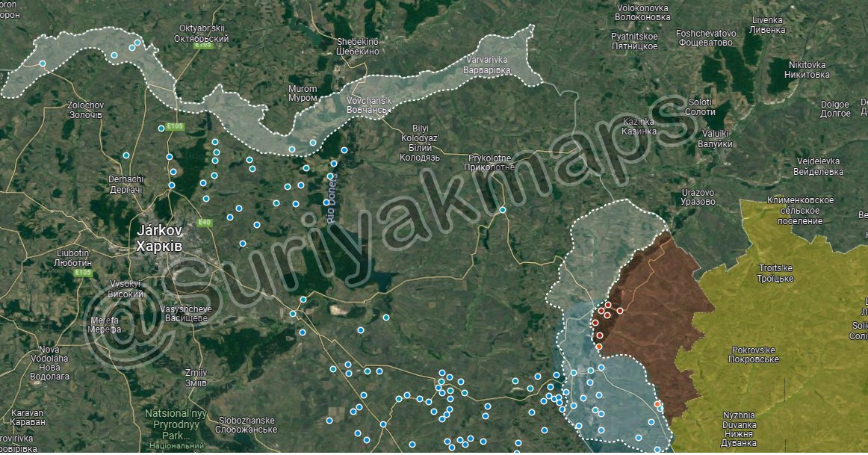Click the E40 road shield near Járkov
Image resolution: width=868 pixels, height=455 pixels.
coord(204,223)
